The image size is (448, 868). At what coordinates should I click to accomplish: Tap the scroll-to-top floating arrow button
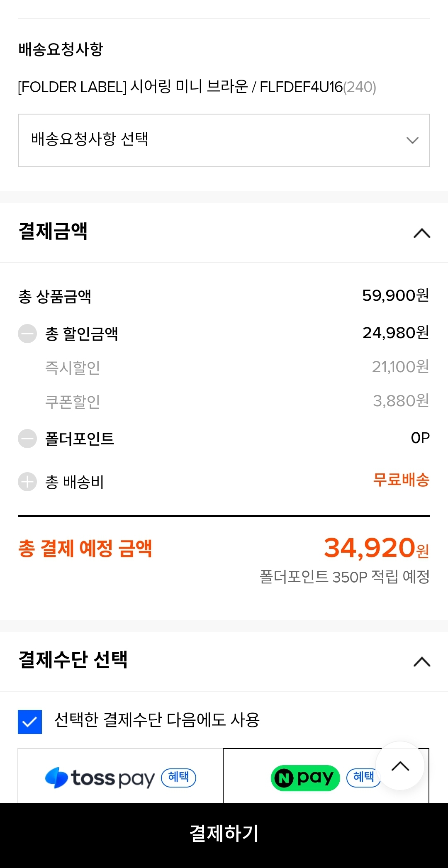pos(400,766)
